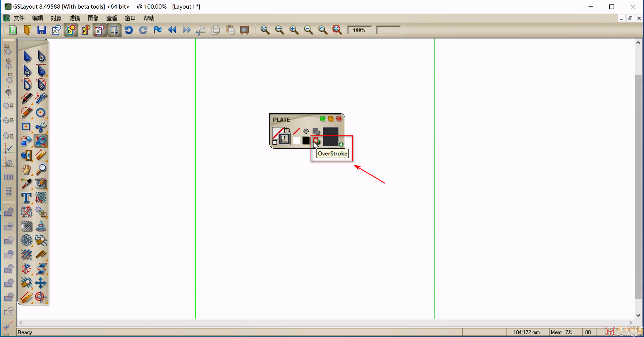Viewport: 644px width, 337px height.
Task: Toggle the swap fill and stroke arrows
Action: tap(288, 130)
